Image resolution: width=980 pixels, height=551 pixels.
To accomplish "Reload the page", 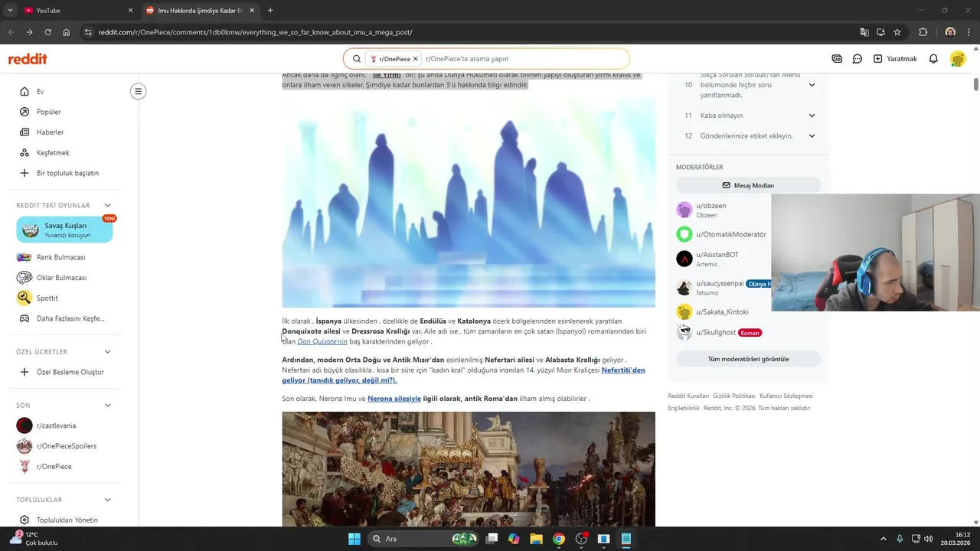I will (x=47, y=32).
